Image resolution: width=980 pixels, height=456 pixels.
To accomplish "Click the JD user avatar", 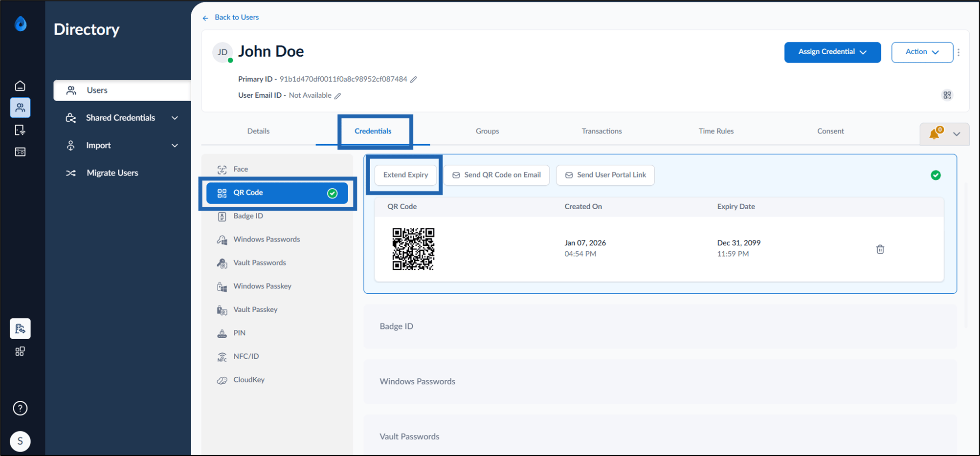I will coord(223,52).
